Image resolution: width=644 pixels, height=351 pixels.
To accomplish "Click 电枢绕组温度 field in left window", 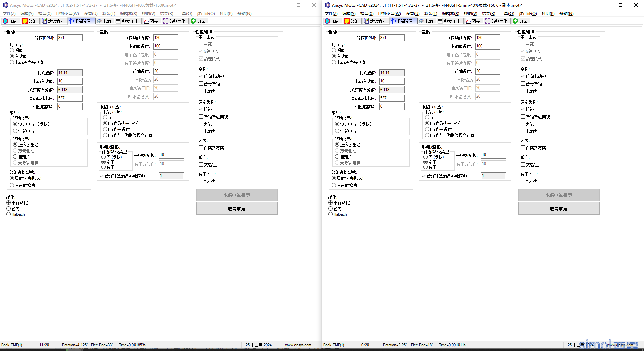I will coord(166,38).
